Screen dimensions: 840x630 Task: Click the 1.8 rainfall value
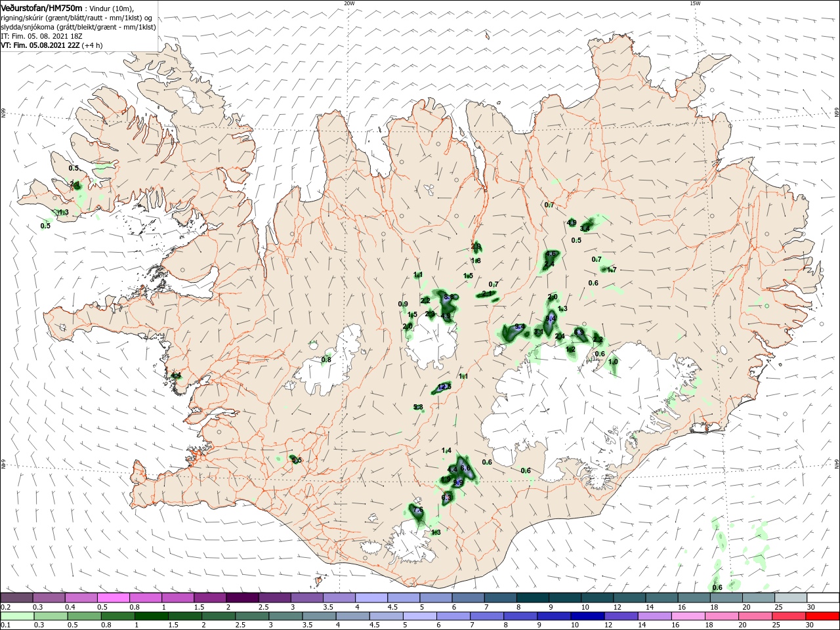coord(476,261)
